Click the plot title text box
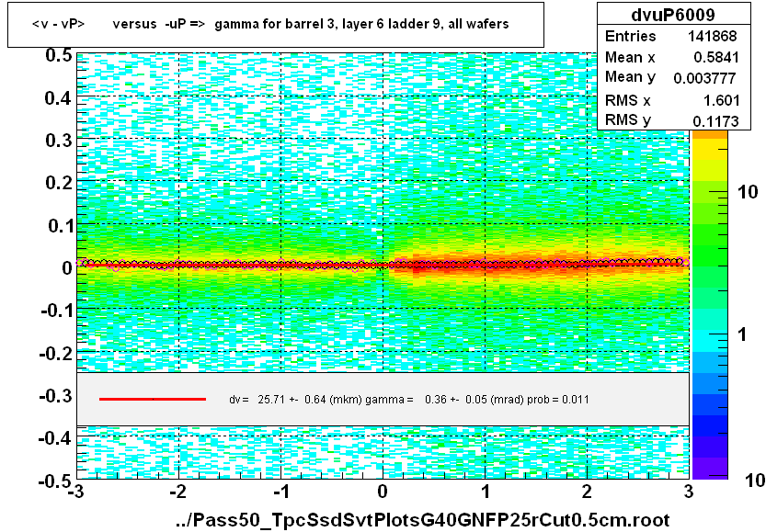Viewport: 766px width, 532px height. point(276,25)
